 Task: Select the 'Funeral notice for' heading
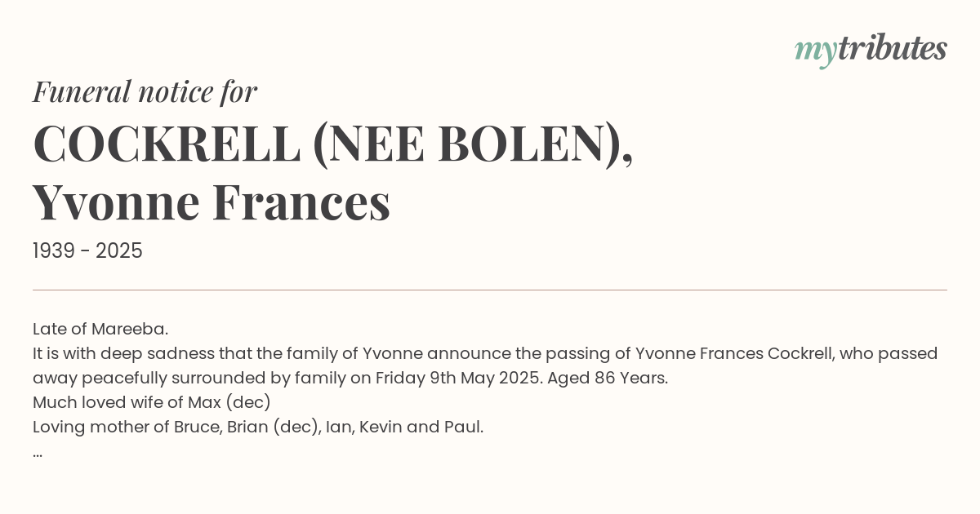(x=145, y=92)
